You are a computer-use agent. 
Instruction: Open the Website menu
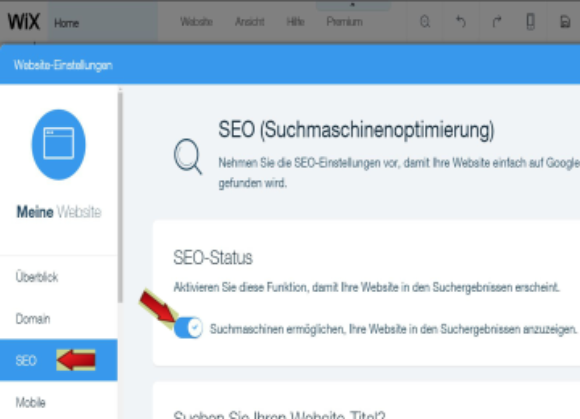click(196, 22)
